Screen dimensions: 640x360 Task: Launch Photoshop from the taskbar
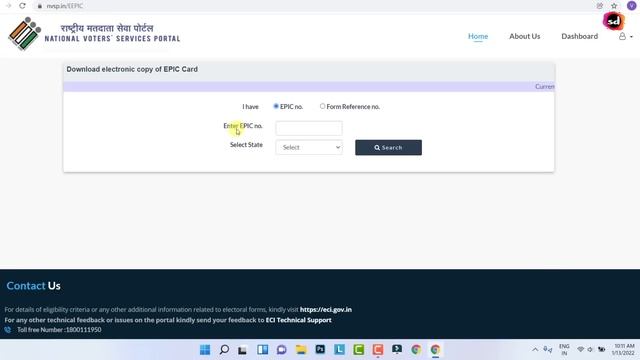[x=320, y=349]
